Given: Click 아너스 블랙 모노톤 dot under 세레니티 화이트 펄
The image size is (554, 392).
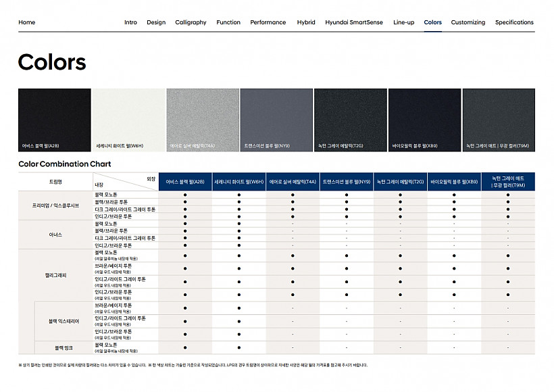Looking at the screenshot, I should tap(239, 224).
